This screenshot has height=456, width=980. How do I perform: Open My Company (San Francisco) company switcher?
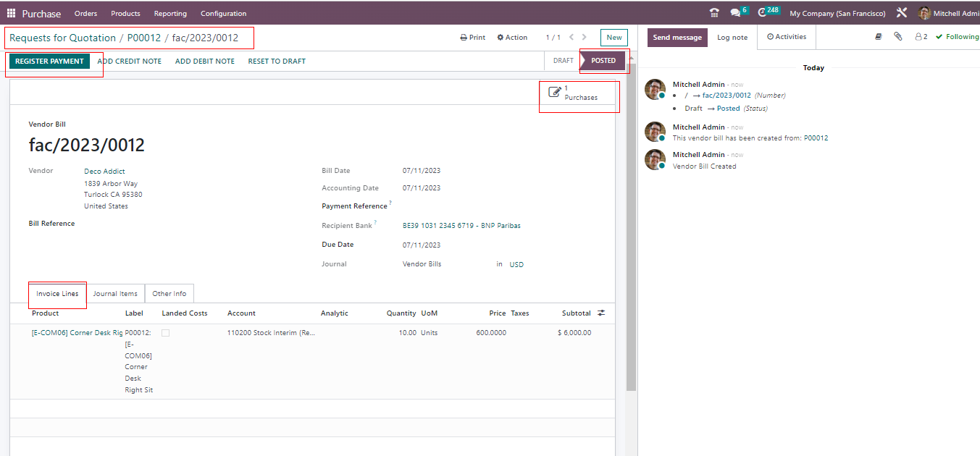pyautogui.click(x=837, y=13)
